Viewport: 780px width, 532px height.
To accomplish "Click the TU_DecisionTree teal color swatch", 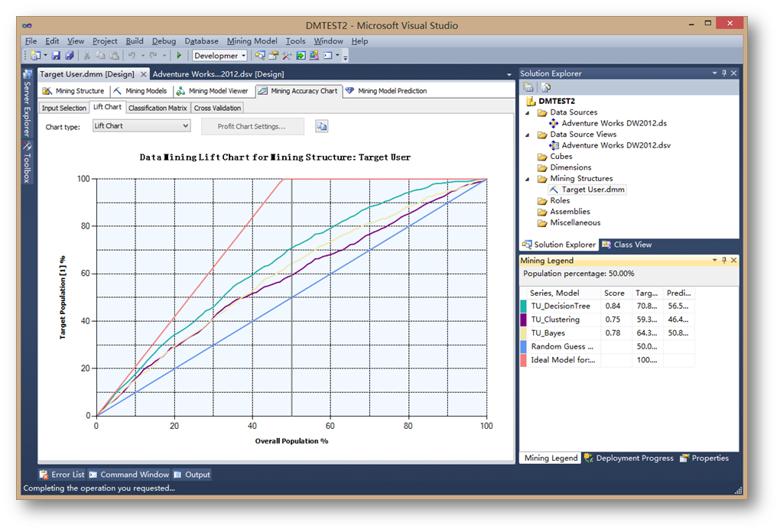I will (523, 307).
